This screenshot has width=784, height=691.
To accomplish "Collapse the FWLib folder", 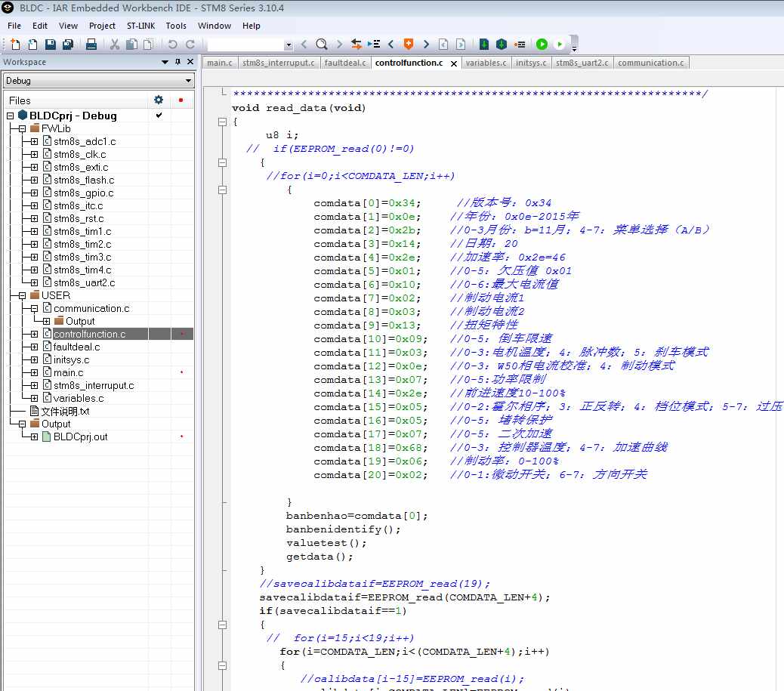I will pyautogui.click(x=22, y=128).
